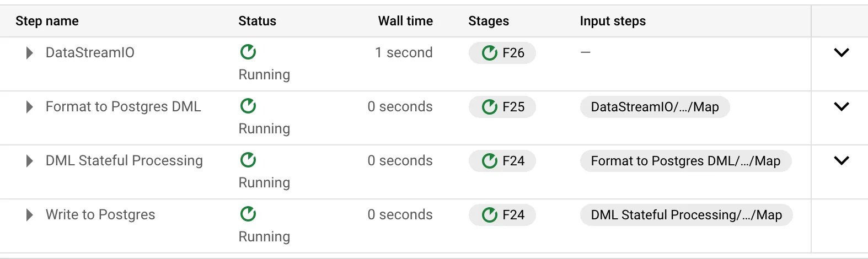This screenshot has height=259, width=868.
Task: Sort by the Wall time column header
Action: pyautogui.click(x=405, y=21)
